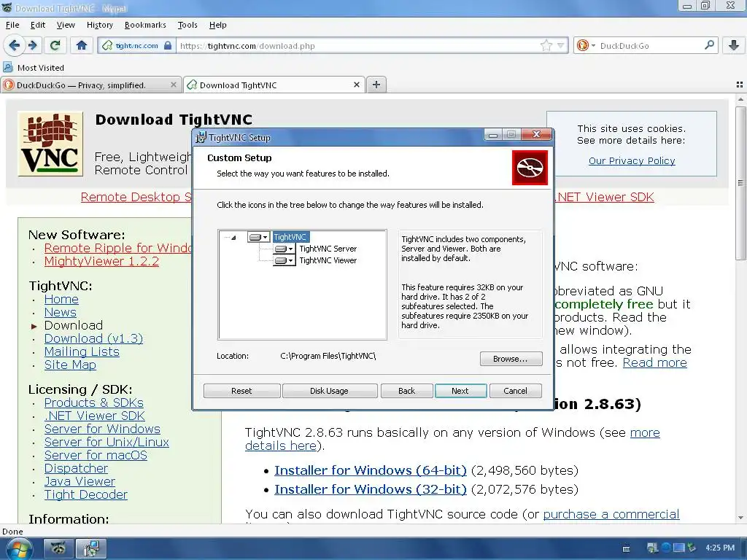Open the MightyViewer 1.2.2 link
Viewport: 747px width, 560px height.
(101, 262)
